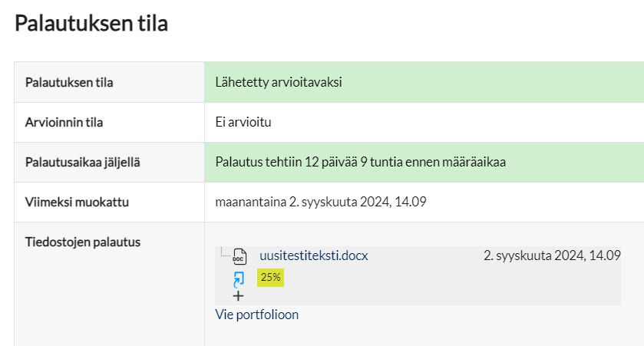Open the yellow 25% similarity score badge

270,278
